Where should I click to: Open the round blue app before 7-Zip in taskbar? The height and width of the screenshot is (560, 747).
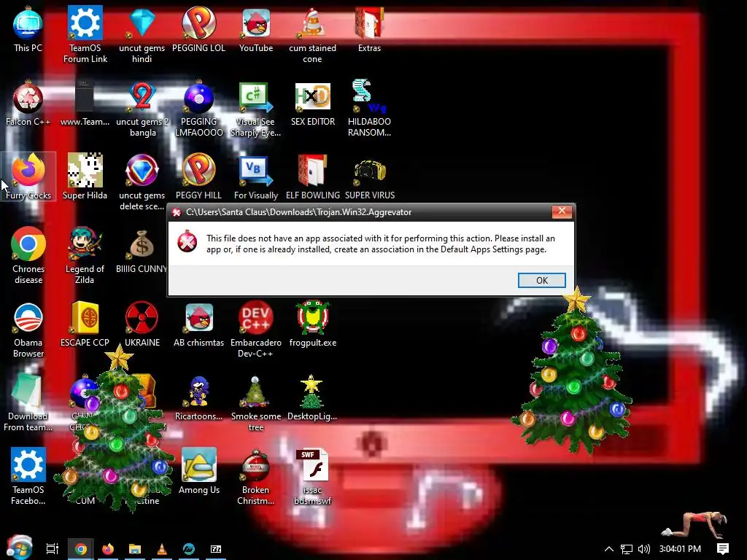point(189,549)
